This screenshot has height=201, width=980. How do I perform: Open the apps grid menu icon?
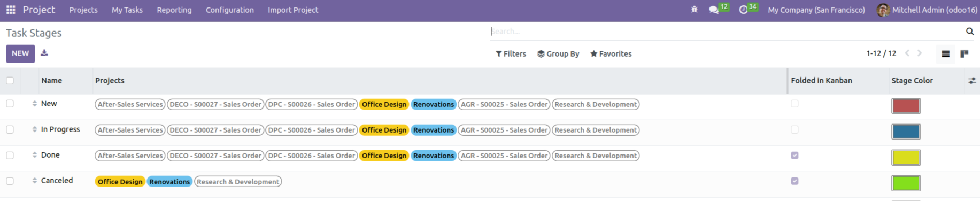tap(11, 10)
